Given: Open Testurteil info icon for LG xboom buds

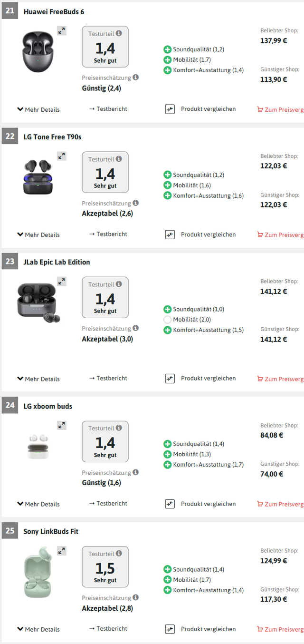Looking at the screenshot, I should tap(119, 429).
